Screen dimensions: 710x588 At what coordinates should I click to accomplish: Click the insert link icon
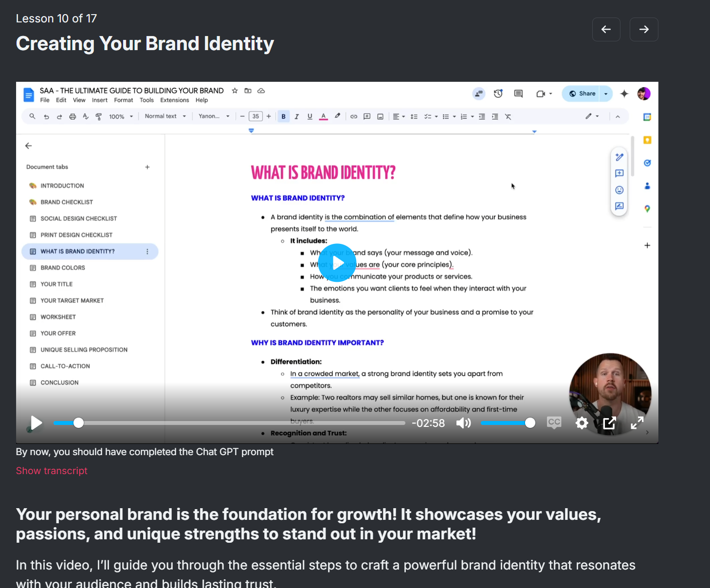[x=354, y=116]
